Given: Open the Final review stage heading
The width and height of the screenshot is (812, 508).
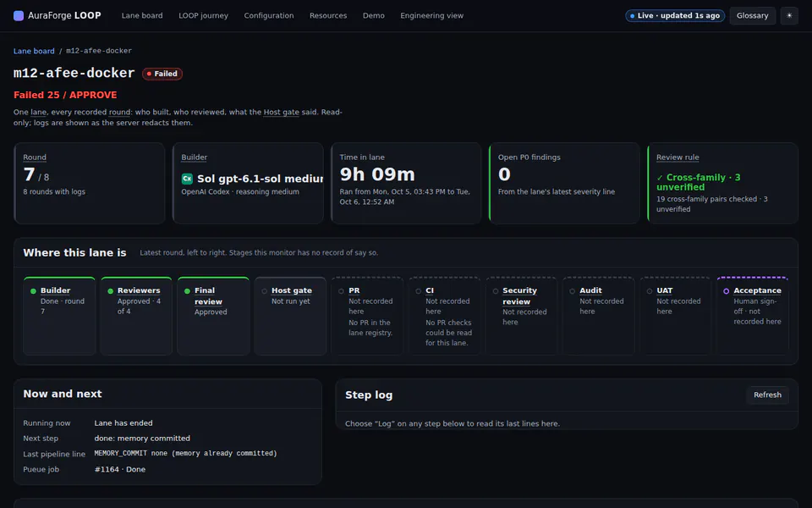Looking at the screenshot, I should pyautogui.click(x=208, y=296).
